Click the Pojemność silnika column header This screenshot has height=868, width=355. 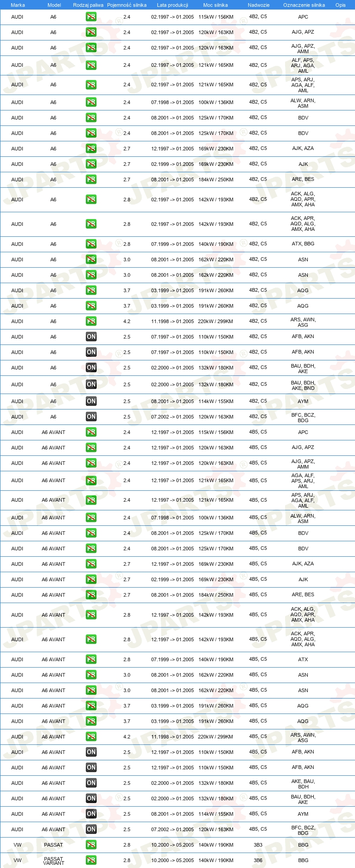[x=127, y=5]
